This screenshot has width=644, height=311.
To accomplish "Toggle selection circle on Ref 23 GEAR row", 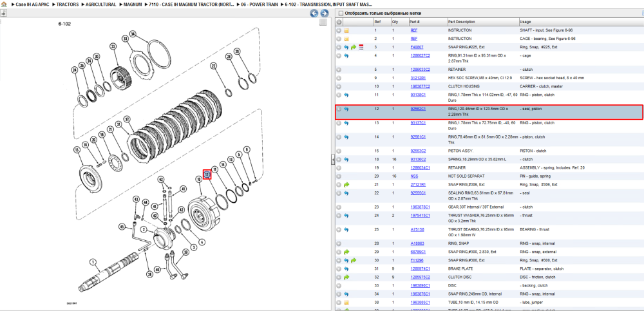I will tap(339, 207).
